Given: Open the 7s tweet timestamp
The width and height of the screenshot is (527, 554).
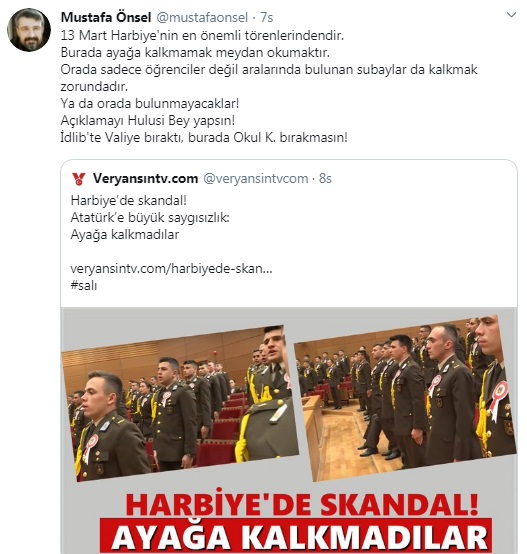Looking at the screenshot, I should point(267,17).
